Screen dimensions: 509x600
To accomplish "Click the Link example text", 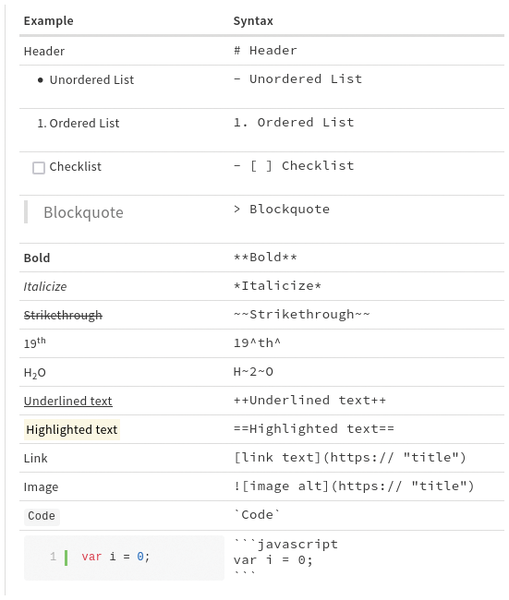I will pos(36,458).
